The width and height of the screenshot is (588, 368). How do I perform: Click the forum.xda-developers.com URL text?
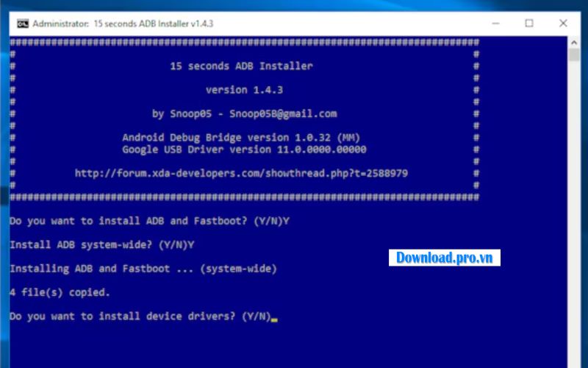241,174
